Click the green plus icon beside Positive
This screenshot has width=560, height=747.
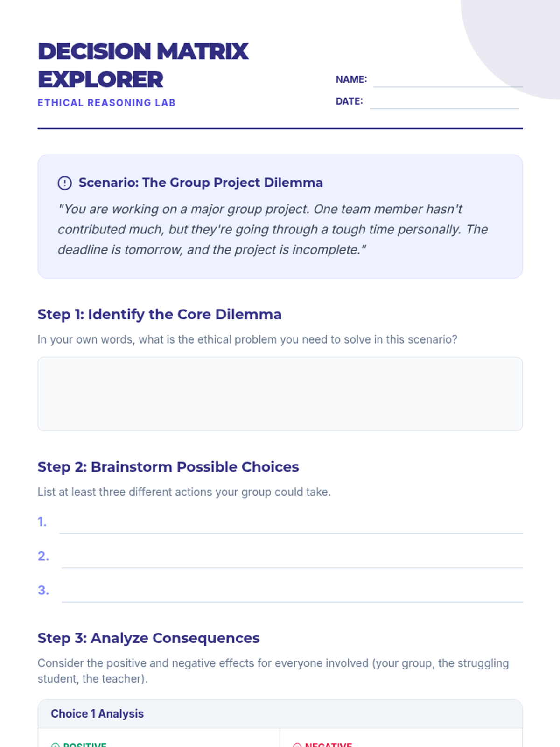(x=55, y=745)
